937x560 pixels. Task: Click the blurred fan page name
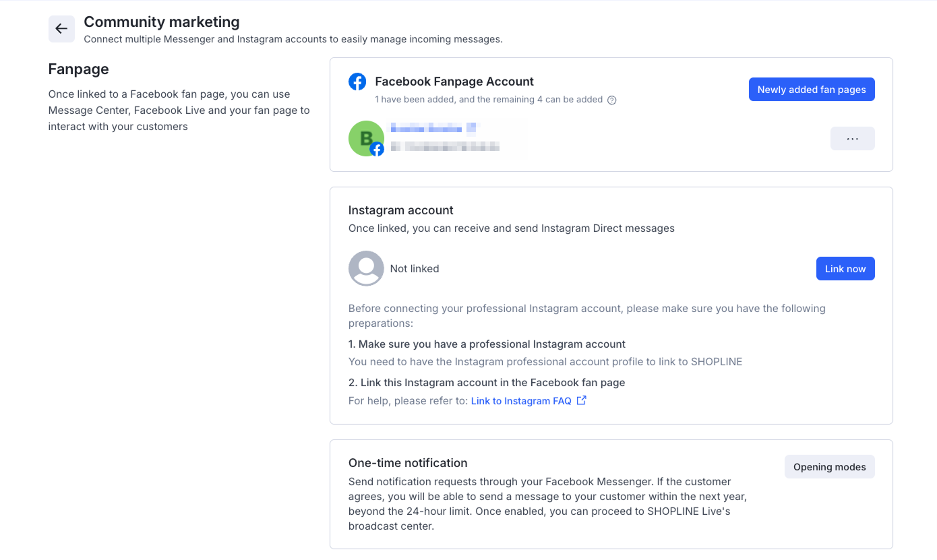point(433,128)
